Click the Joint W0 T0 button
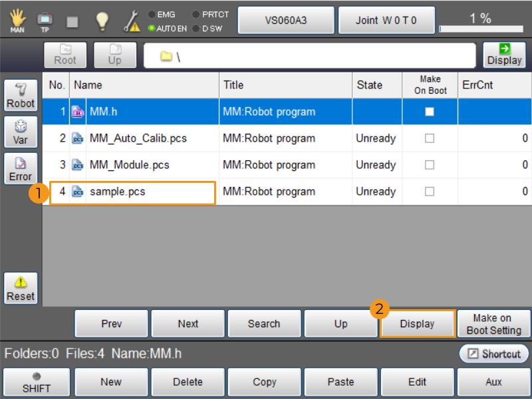532x399 pixels. pyautogui.click(x=386, y=21)
